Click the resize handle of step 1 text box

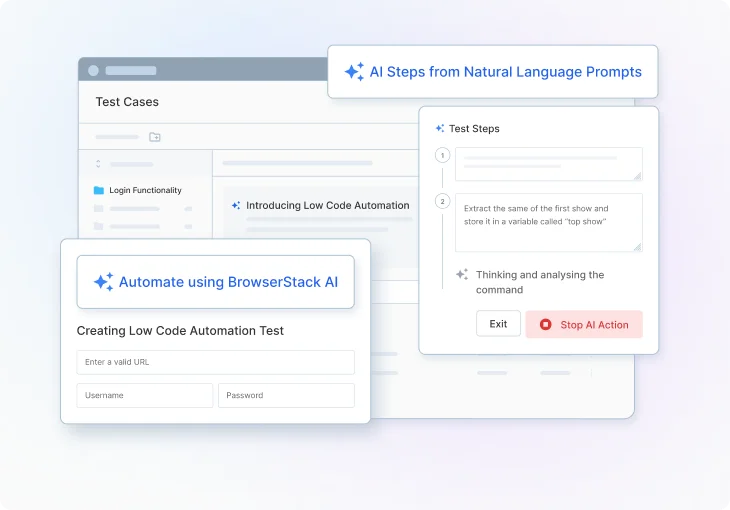638,176
